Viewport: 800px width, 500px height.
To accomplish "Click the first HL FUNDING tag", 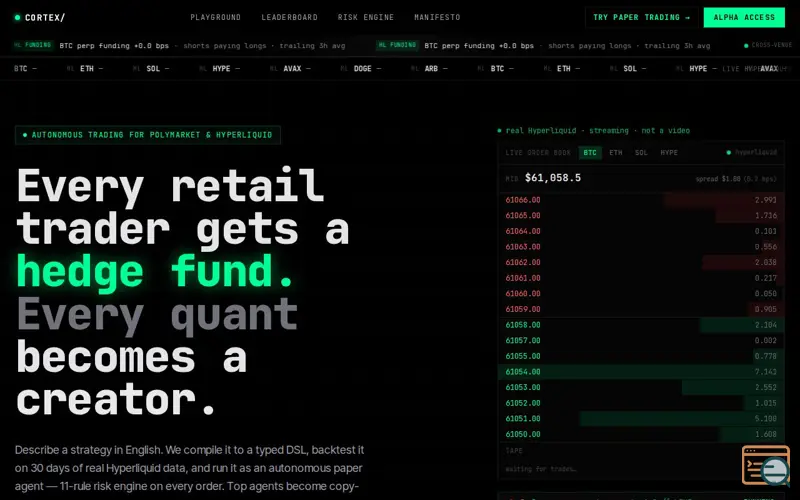I will click(x=33, y=45).
